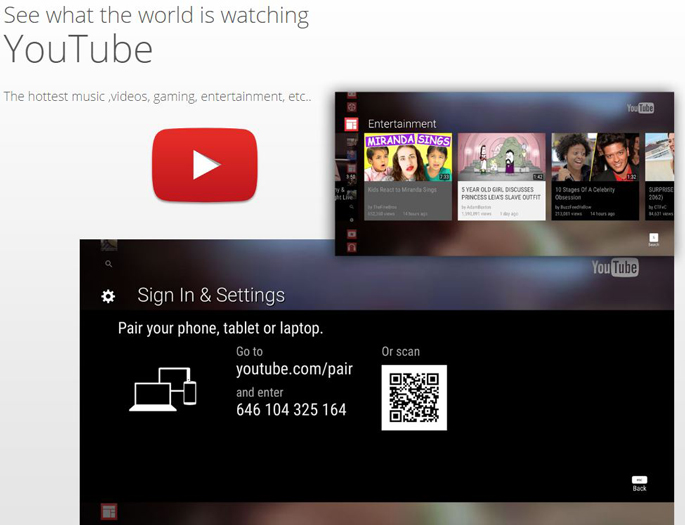Select the highlighted Entertainment category icon in sidebar
The image size is (685, 525).
click(351, 124)
